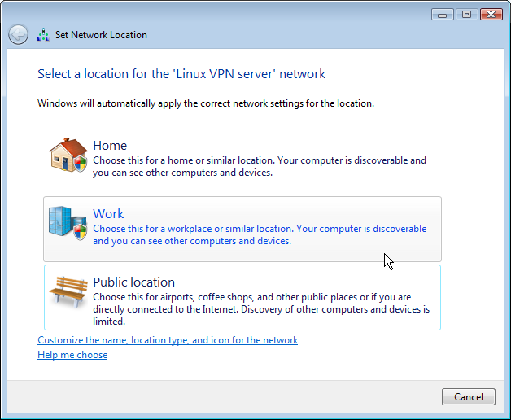Open Customize the name, location type link
The image size is (511, 420).
(168, 340)
